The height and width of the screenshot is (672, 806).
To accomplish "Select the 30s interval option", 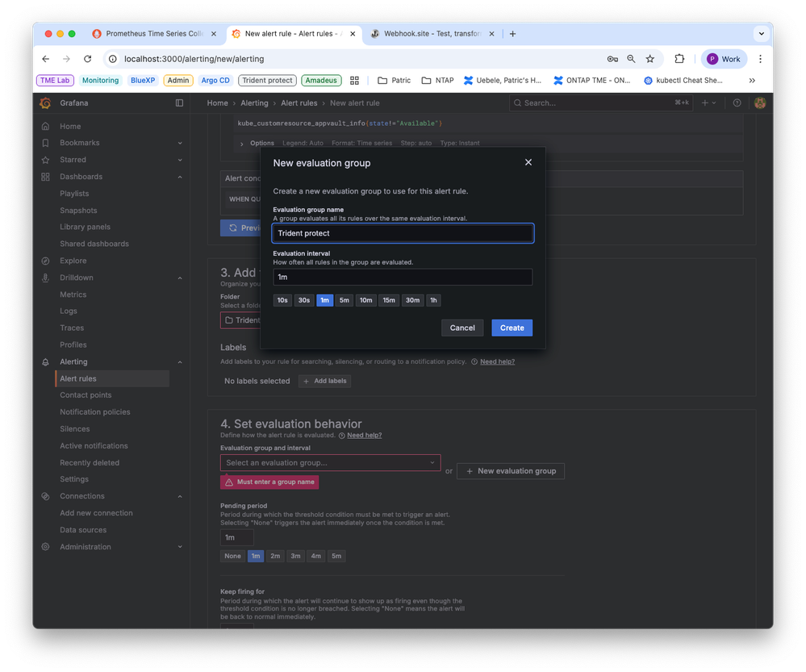I will pos(304,299).
